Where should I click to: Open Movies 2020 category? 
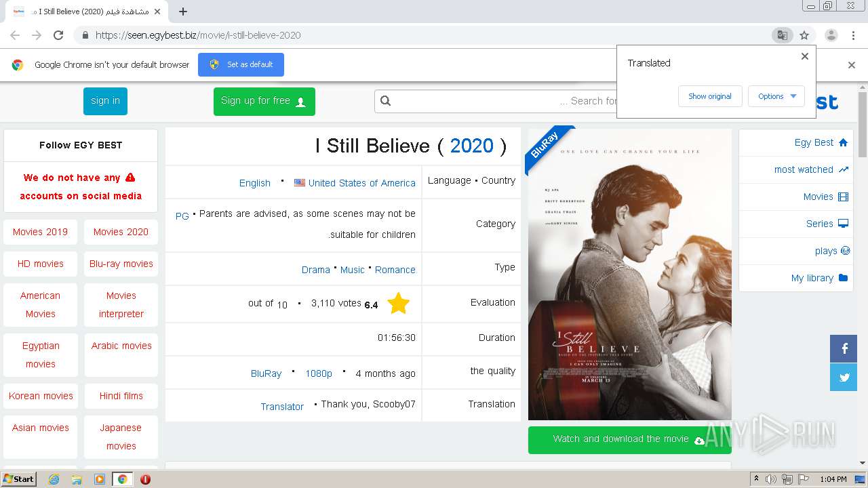121,232
